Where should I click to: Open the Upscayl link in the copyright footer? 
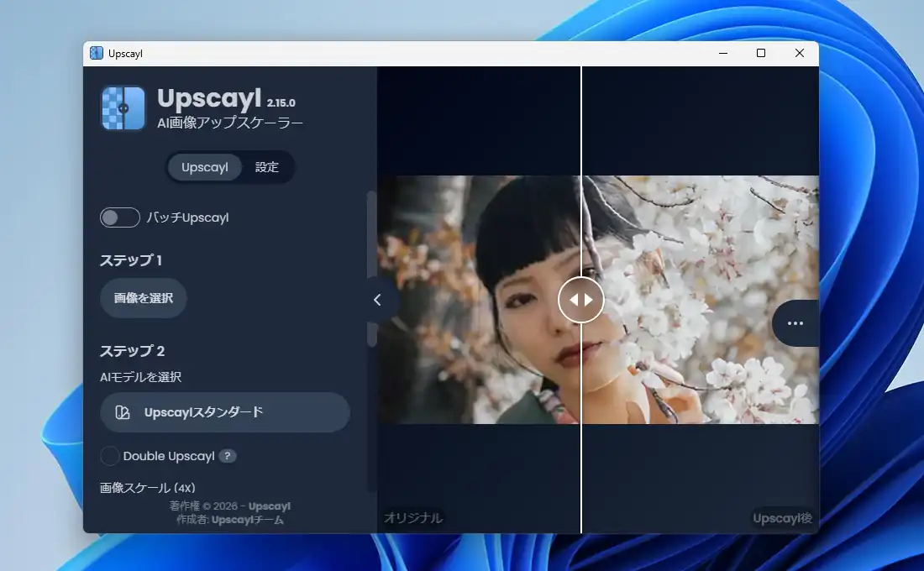[x=270, y=506]
